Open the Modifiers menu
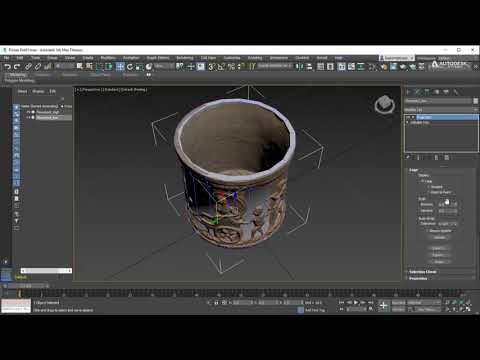The image size is (480, 360). (108, 58)
